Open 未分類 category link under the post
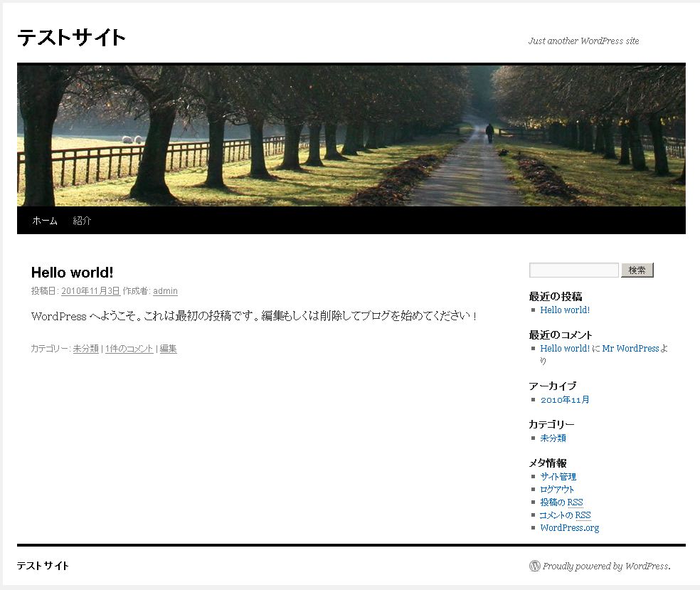 [x=85, y=349]
